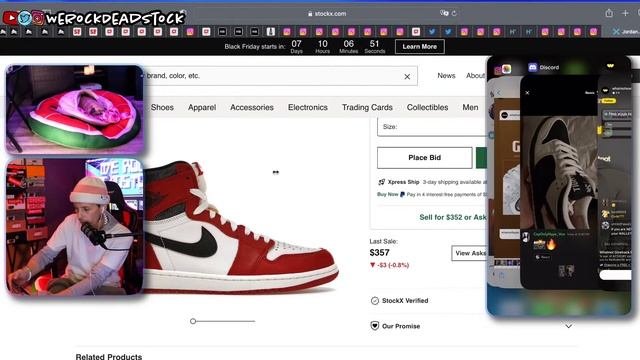
Task: Click the stockx.com address bar
Action: coord(327,13)
